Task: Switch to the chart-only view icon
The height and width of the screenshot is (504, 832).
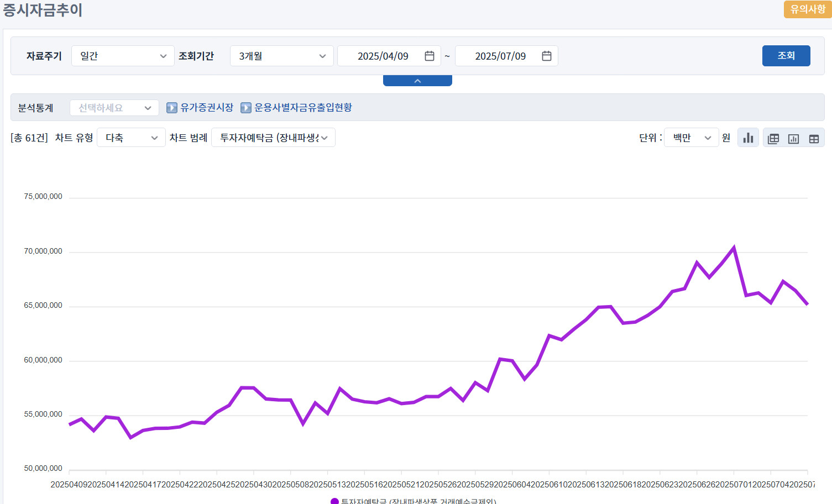Action: (x=793, y=139)
